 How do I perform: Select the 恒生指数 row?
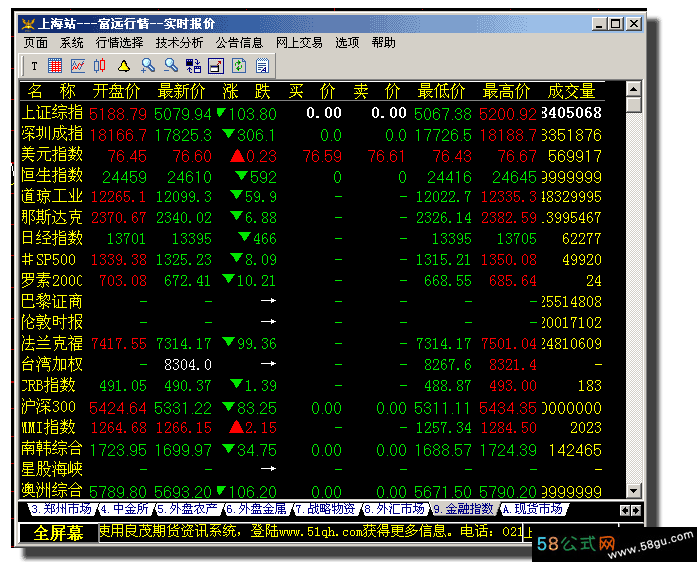click(x=312, y=176)
